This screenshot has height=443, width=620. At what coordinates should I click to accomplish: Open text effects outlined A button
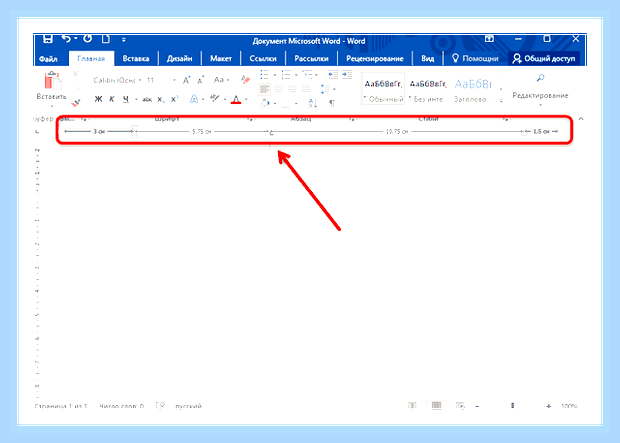point(194,99)
